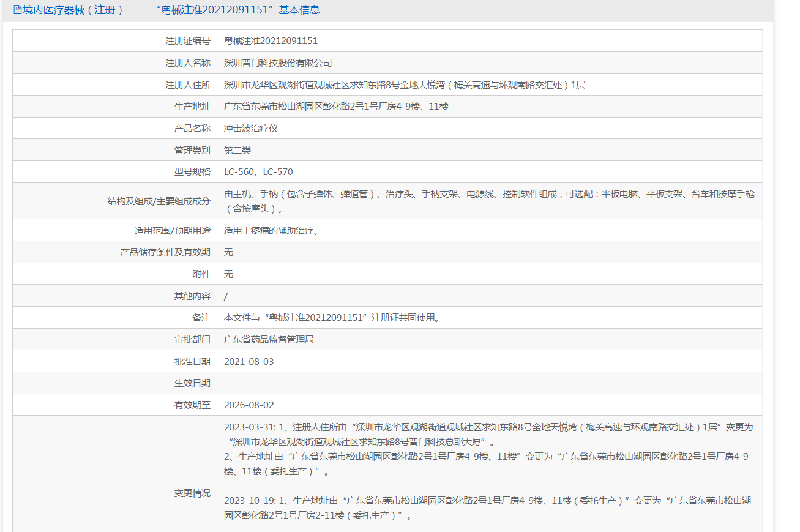Select the approval date 2021-08-03
800x532 pixels.
[x=249, y=361]
